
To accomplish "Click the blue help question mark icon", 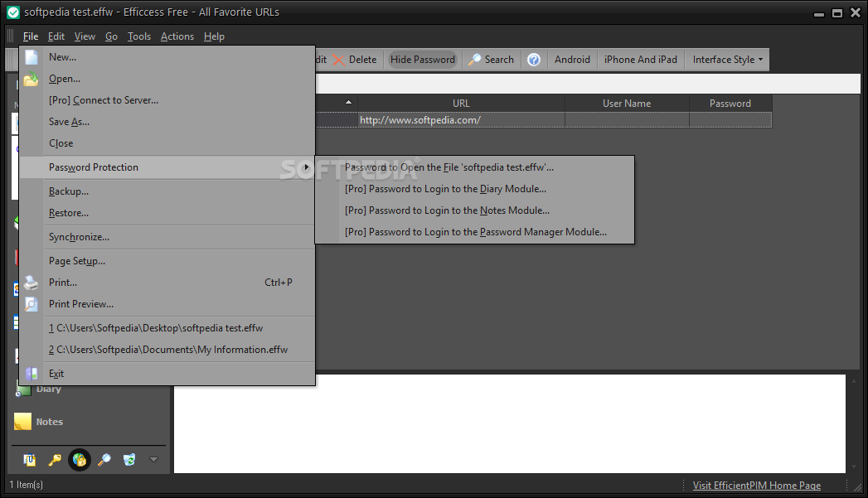I will pyautogui.click(x=534, y=60).
